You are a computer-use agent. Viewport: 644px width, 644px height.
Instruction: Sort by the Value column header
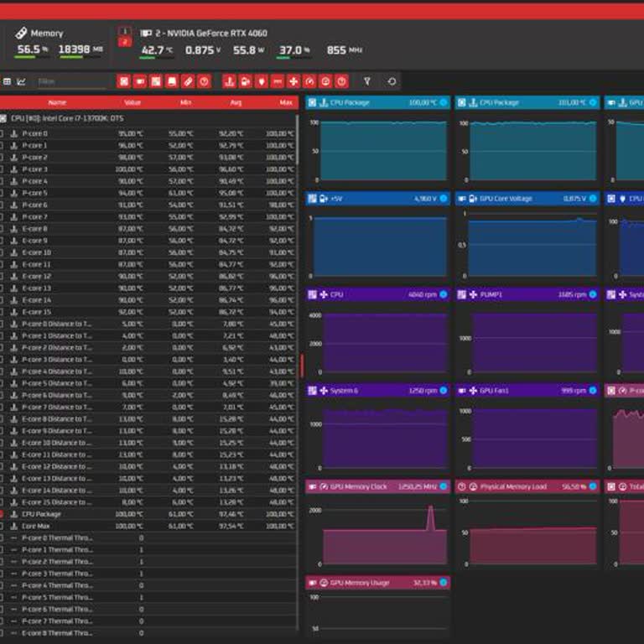(132, 102)
